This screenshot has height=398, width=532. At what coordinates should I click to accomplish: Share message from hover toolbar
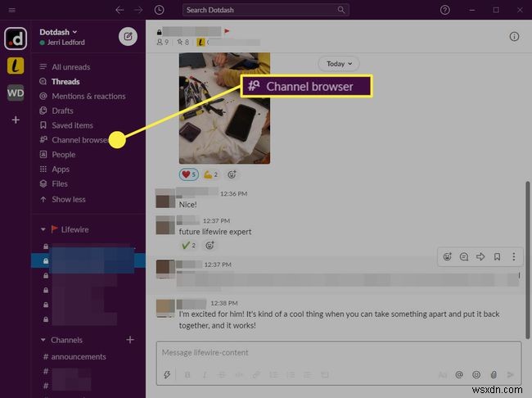(x=480, y=256)
